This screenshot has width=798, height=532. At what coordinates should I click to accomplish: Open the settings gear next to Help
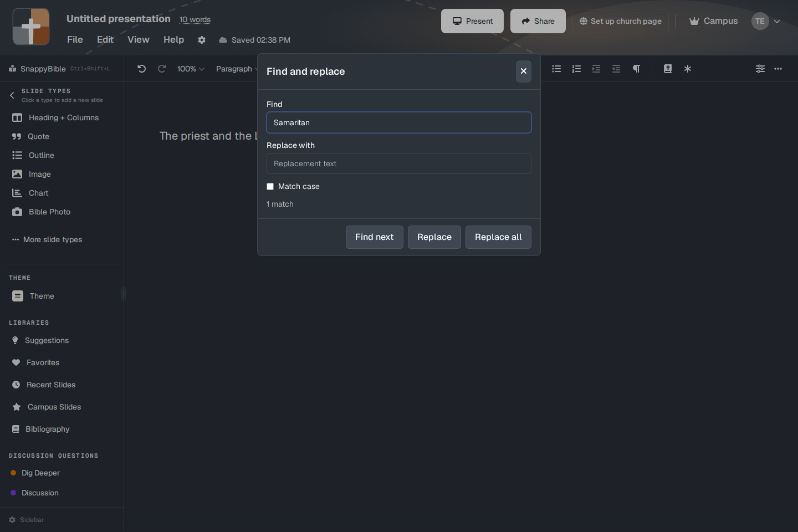(202, 40)
